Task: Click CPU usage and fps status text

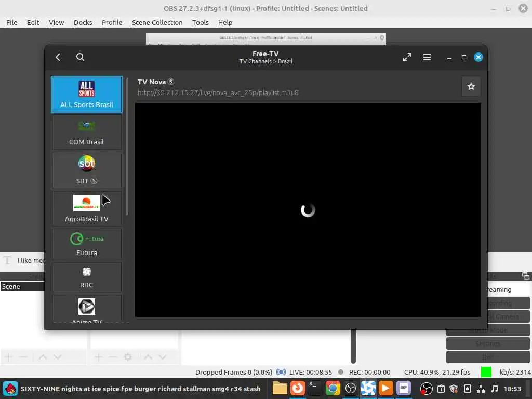Action: (x=437, y=372)
